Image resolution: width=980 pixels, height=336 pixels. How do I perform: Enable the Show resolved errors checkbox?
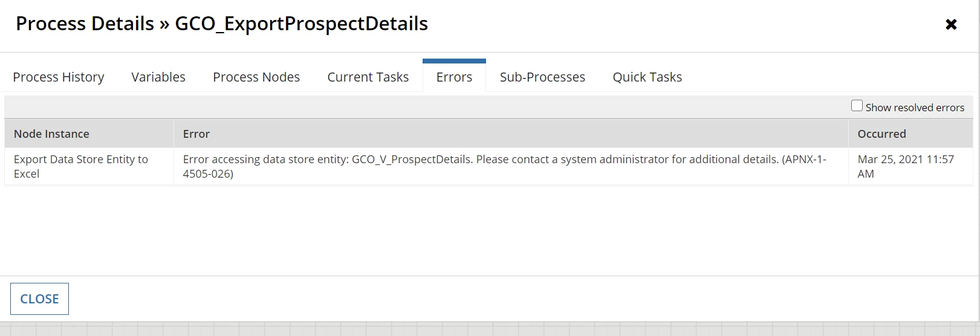[x=857, y=106]
